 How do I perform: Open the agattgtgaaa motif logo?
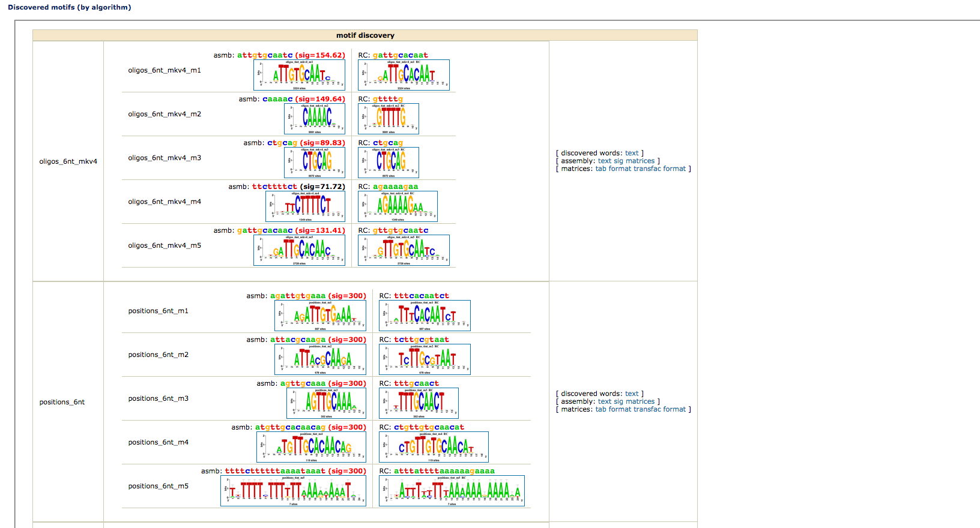320,316
